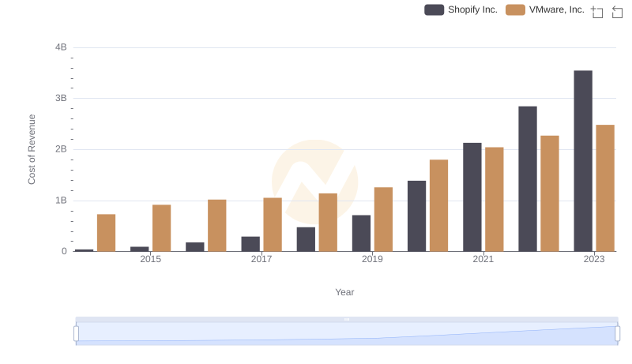Click the Shopify bar for 2015
632x364 pixels.
point(140,250)
